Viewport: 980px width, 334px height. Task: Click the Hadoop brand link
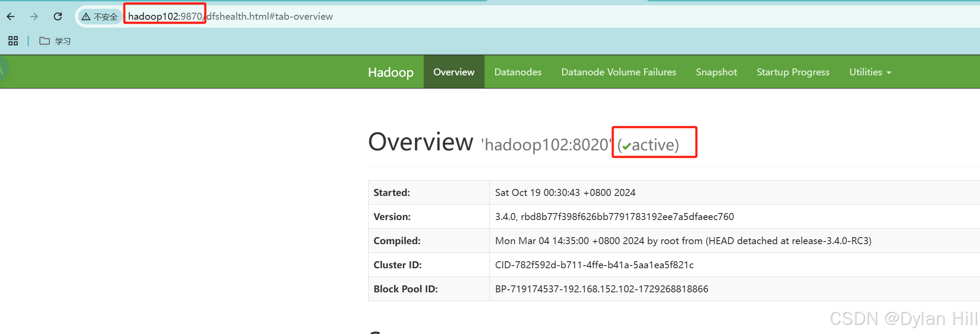click(390, 72)
